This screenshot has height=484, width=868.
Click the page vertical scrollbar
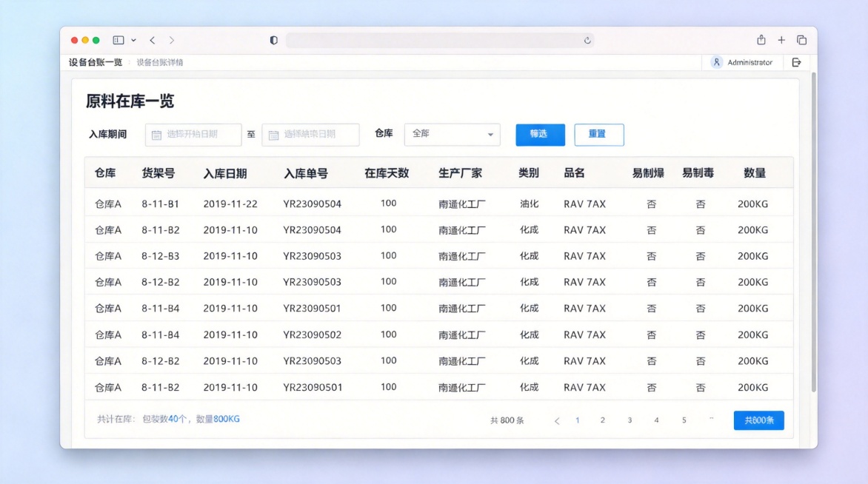814,232
